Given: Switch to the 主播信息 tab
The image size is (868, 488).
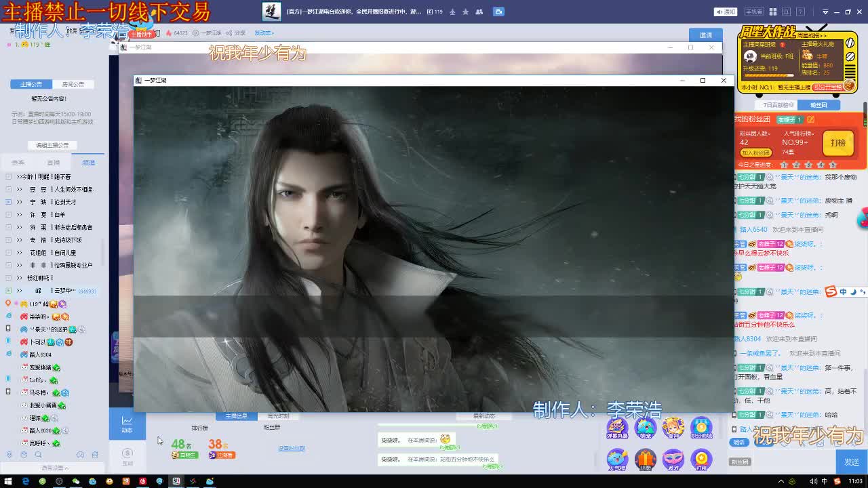Looking at the screenshot, I should (x=236, y=416).
